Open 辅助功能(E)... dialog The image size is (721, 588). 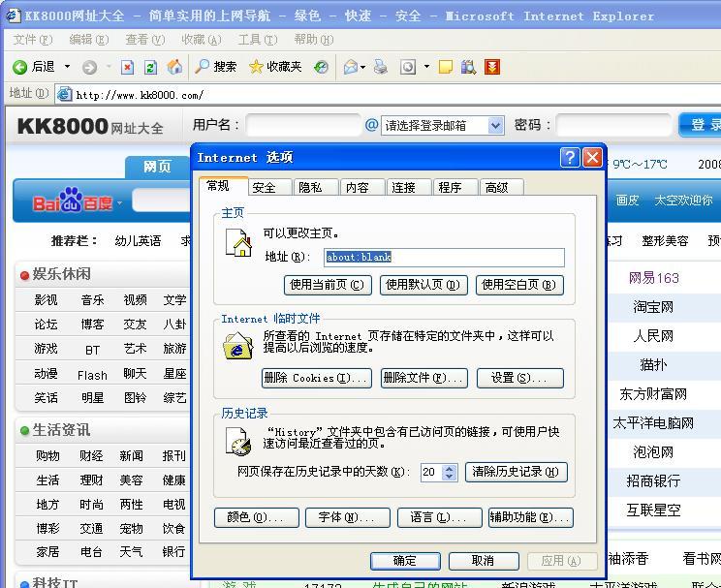(531, 517)
